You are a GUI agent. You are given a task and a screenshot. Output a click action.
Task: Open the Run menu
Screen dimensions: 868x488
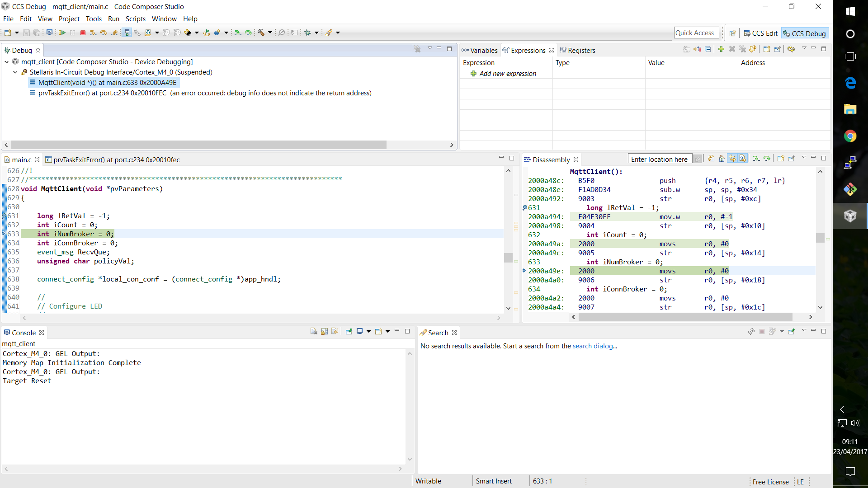(113, 19)
